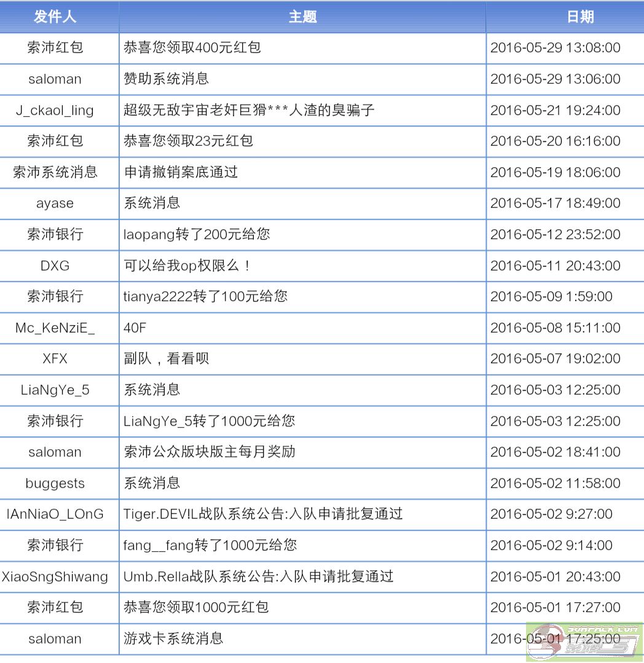Select sender LiaNgYe_5
Viewport: 644px width, 663px height.
(x=55, y=390)
